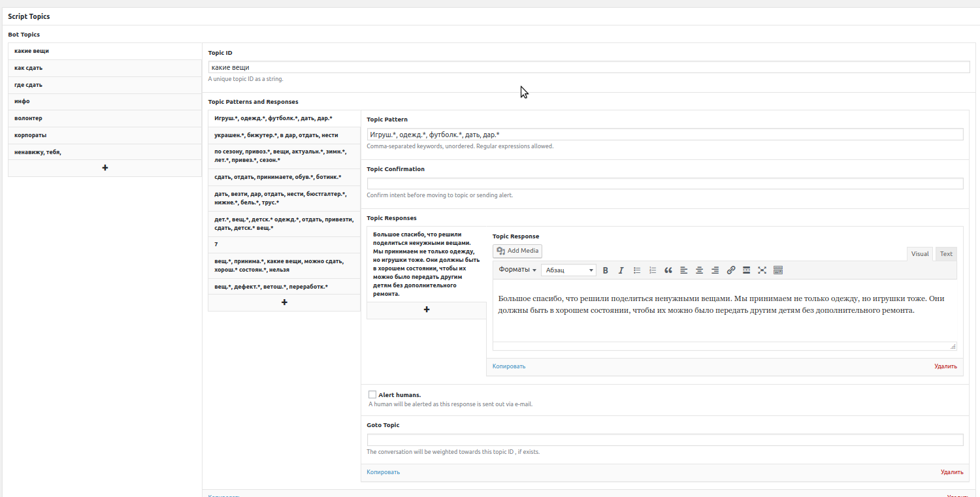The image size is (980, 497).
Task: Select response 'Большое спасибо, что решили' in responses list
Action: pyautogui.click(x=427, y=264)
